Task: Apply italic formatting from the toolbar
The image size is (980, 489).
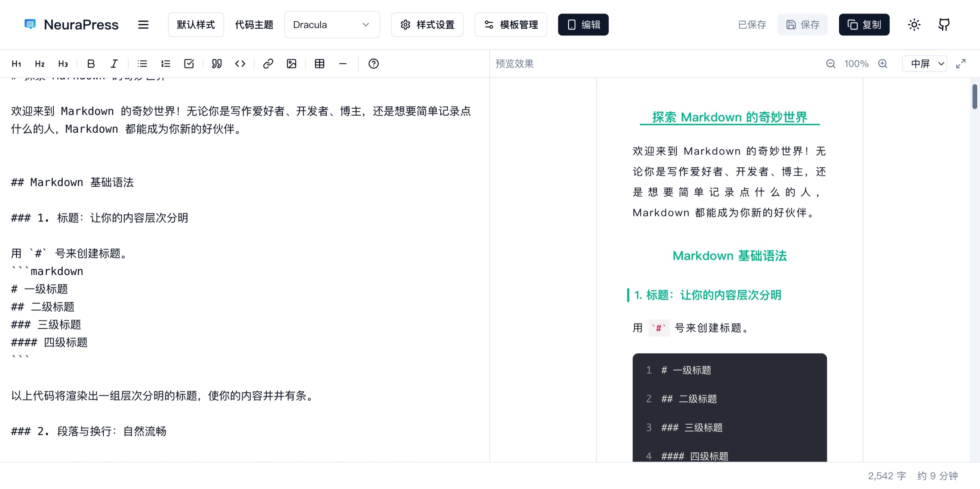Action: (x=114, y=64)
